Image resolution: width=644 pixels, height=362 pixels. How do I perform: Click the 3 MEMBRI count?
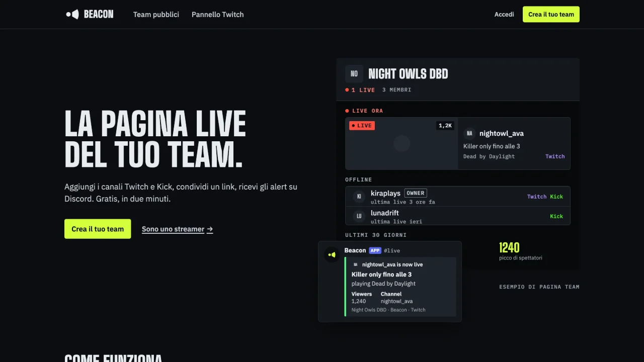click(397, 90)
